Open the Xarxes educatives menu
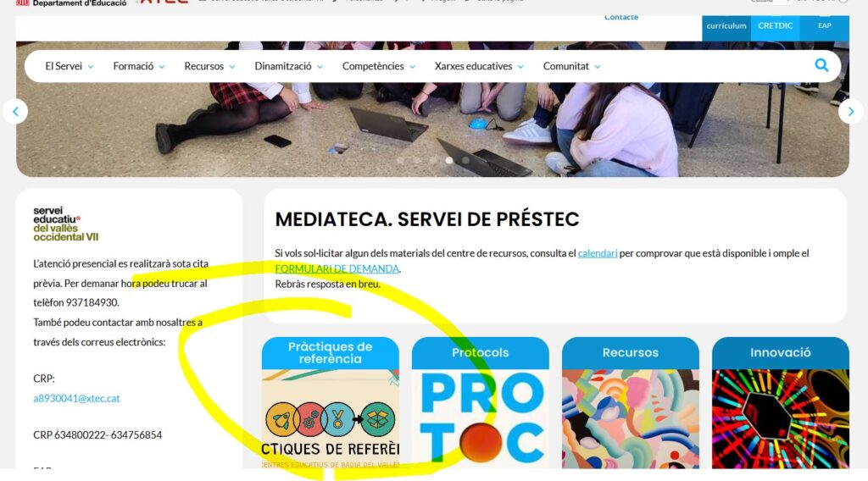 (x=479, y=66)
